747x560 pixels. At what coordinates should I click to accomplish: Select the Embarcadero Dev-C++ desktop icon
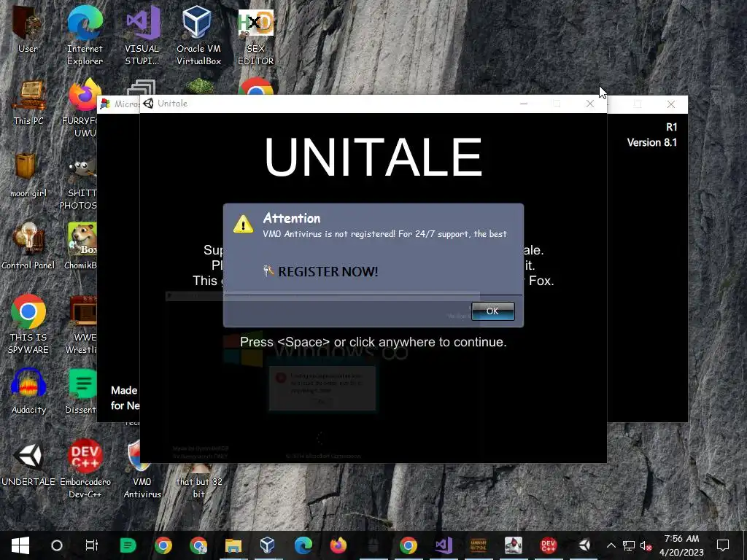point(85,469)
